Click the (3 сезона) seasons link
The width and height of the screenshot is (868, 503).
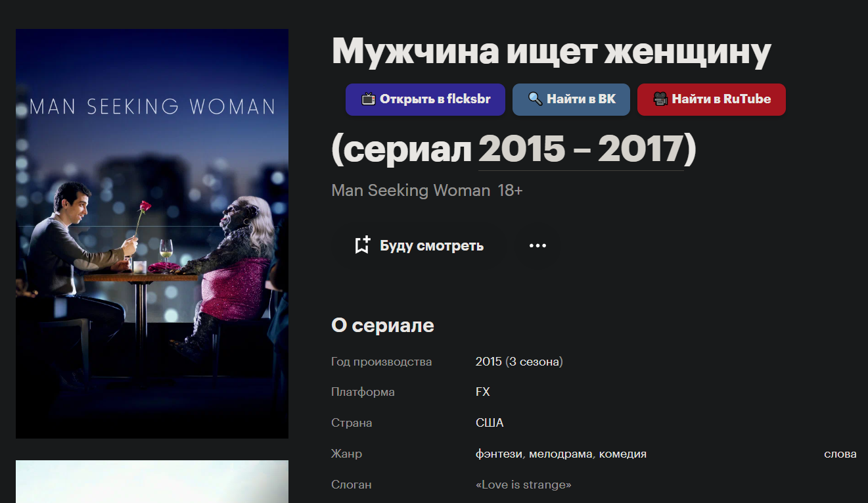coord(534,362)
